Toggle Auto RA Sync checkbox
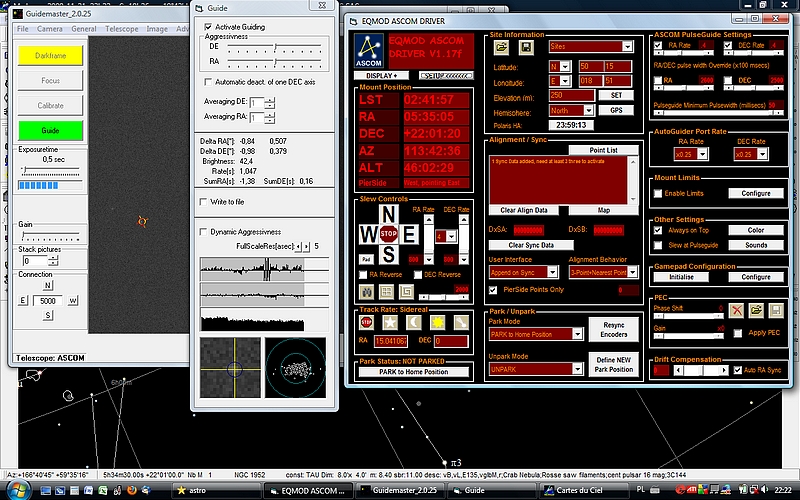800x500 pixels. [738, 370]
